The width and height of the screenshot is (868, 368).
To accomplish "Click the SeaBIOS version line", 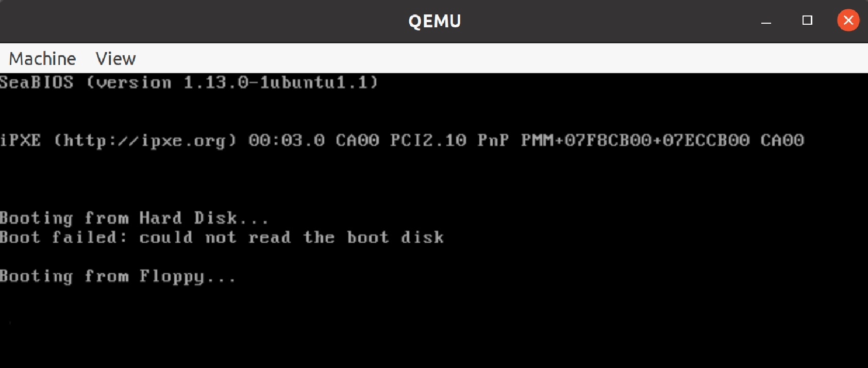I will point(188,82).
